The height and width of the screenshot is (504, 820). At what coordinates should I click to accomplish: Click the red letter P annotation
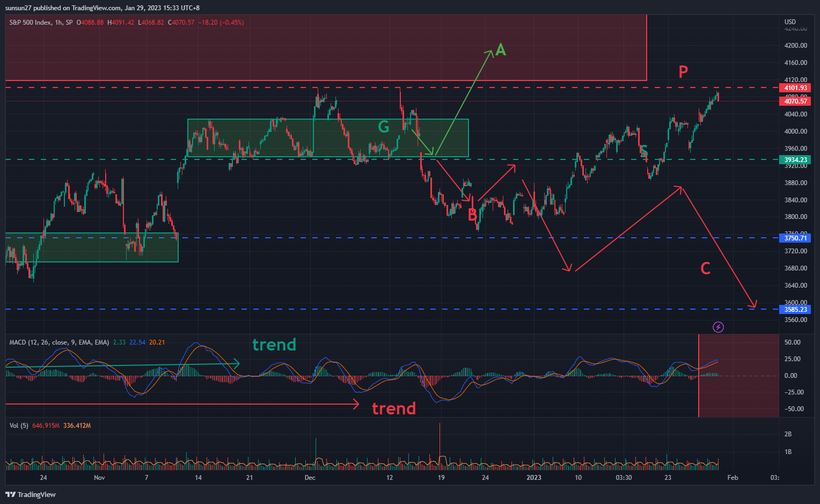(683, 71)
